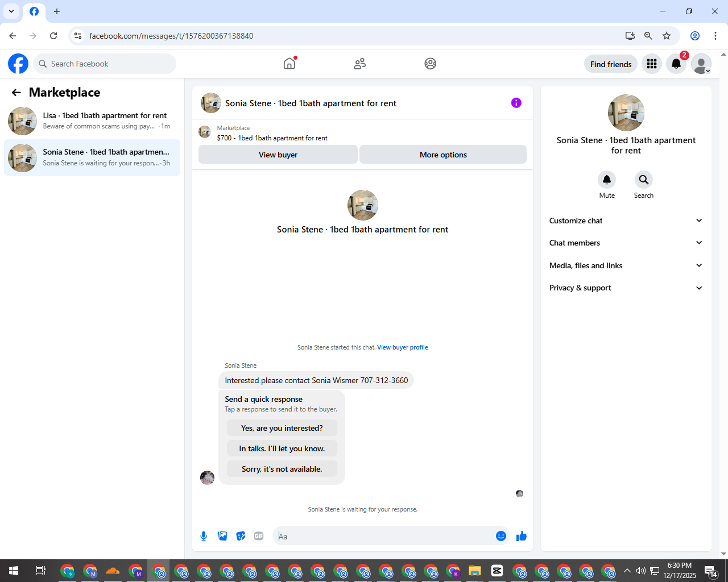Viewport: 728px width, 582px height.
Task: Click the Find friends button
Action: 611,64
